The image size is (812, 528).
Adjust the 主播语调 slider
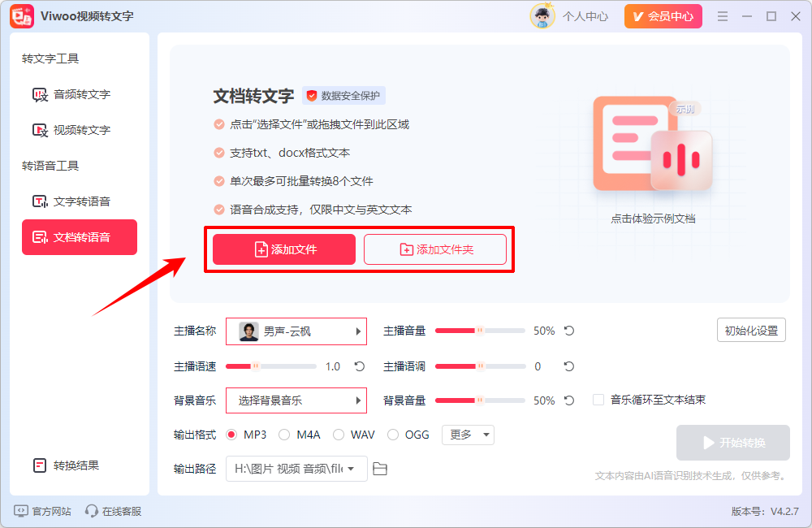click(x=480, y=366)
